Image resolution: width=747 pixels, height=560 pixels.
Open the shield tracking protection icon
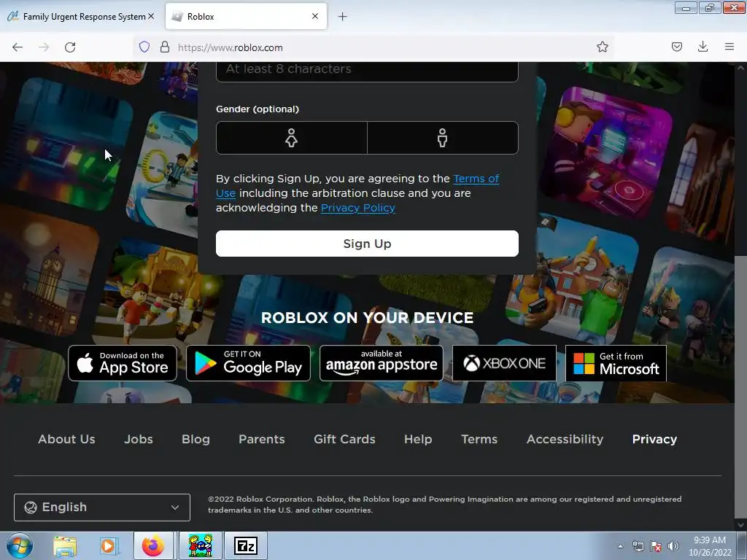pos(144,47)
